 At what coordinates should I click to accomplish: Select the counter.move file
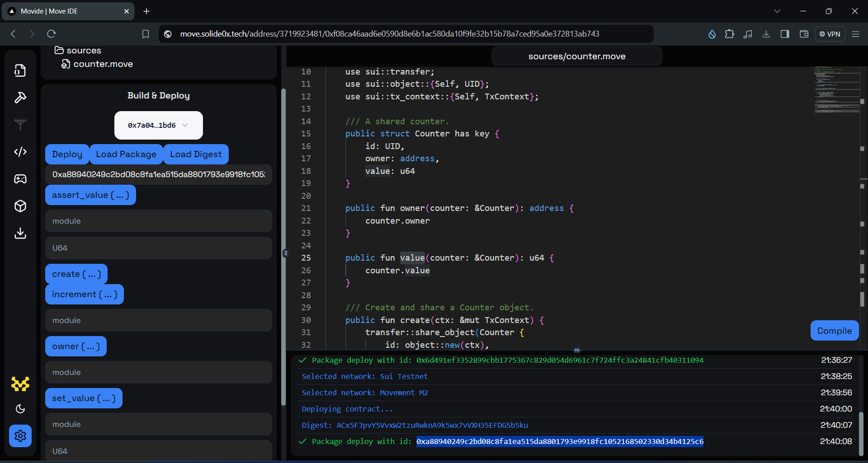tap(103, 64)
